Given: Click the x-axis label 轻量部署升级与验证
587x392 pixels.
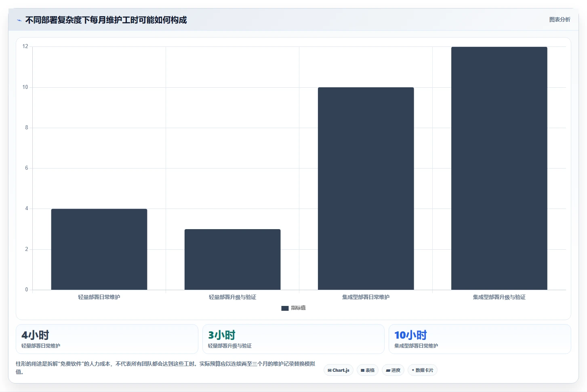Looking at the screenshot, I should click(232, 297).
